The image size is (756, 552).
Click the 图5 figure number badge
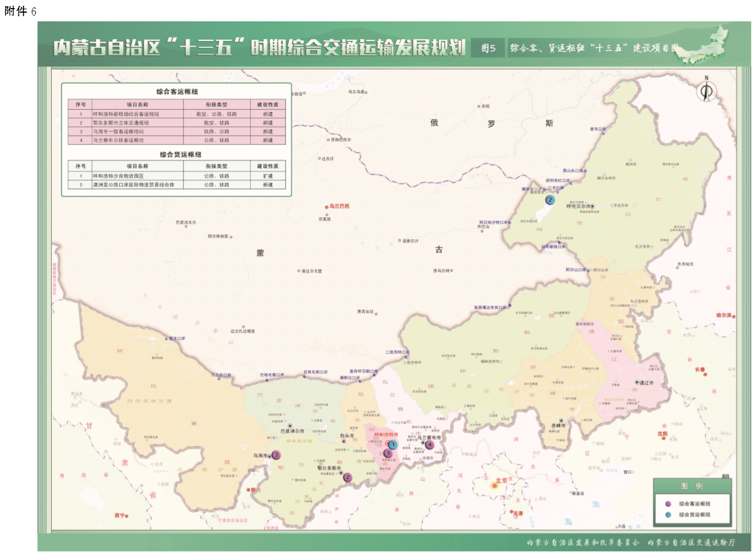coord(488,48)
